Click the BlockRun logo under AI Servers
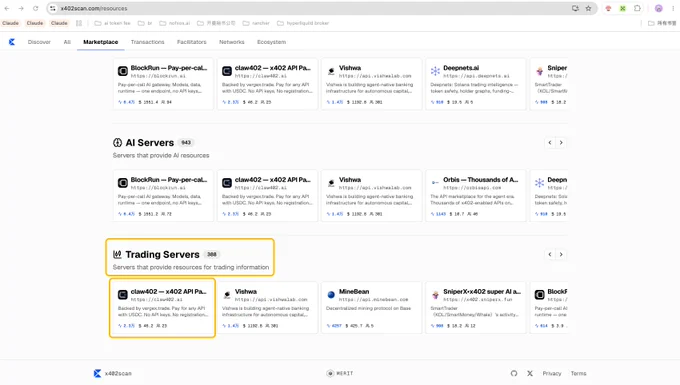The width and height of the screenshot is (680, 385). (x=123, y=183)
